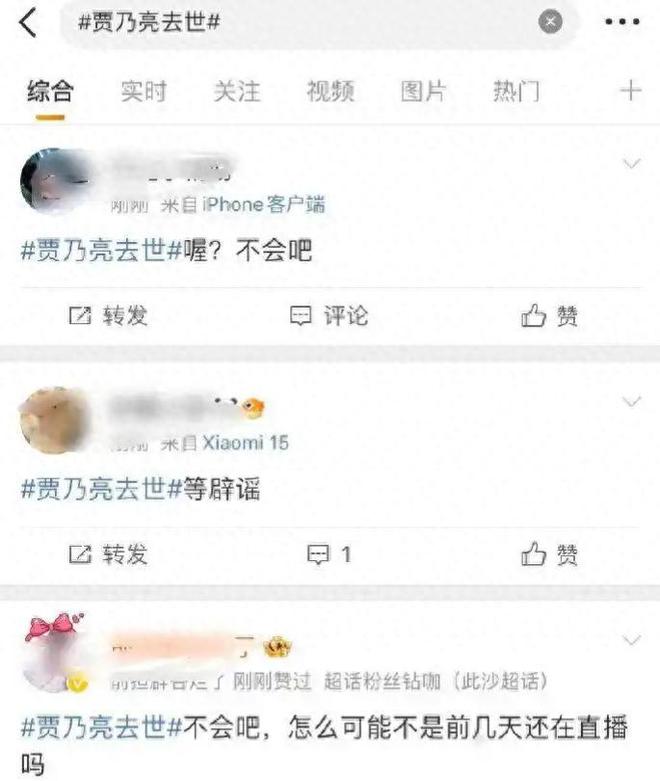This screenshot has width=660, height=781.
Task: Expand the third post's chevron menu
Action: click(632, 640)
